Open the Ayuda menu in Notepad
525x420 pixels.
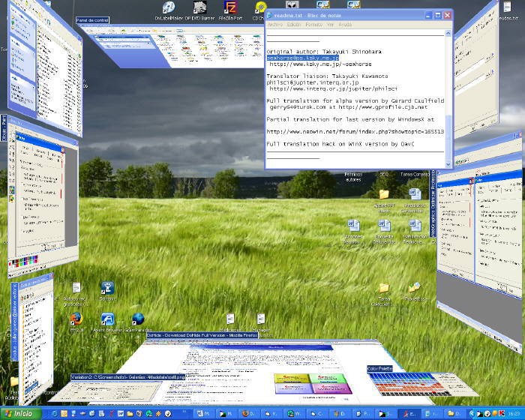(x=345, y=25)
